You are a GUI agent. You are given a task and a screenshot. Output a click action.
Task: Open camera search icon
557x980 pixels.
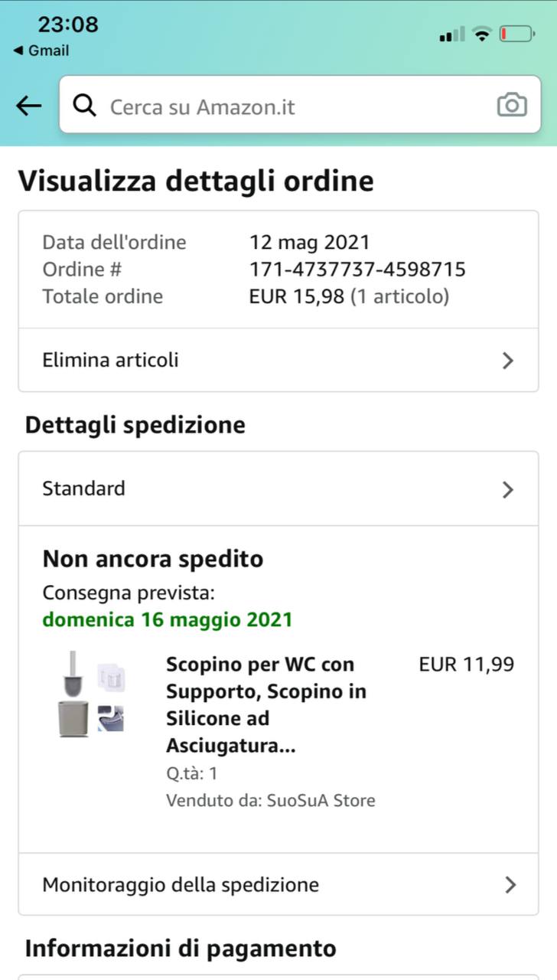click(x=512, y=105)
